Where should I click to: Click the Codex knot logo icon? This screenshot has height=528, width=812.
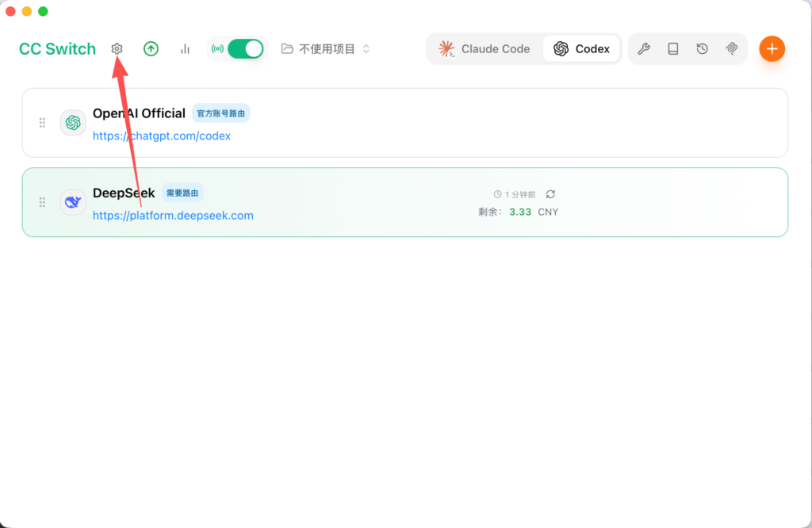click(561, 48)
